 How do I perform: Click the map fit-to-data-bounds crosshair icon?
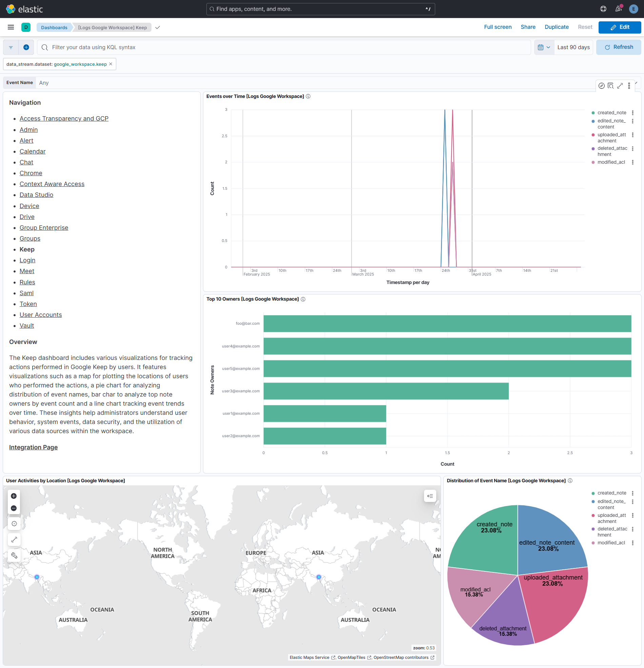click(x=14, y=524)
